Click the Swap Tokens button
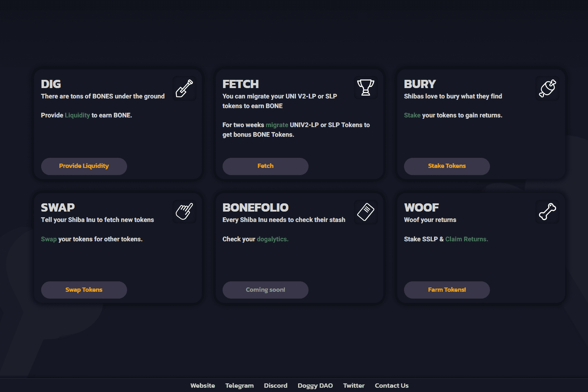 point(84,290)
